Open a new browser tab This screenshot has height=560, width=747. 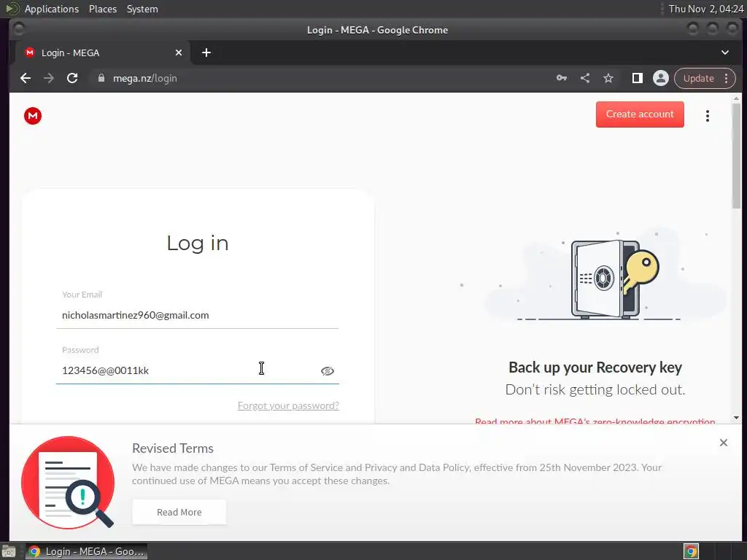[x=206, y=52]
